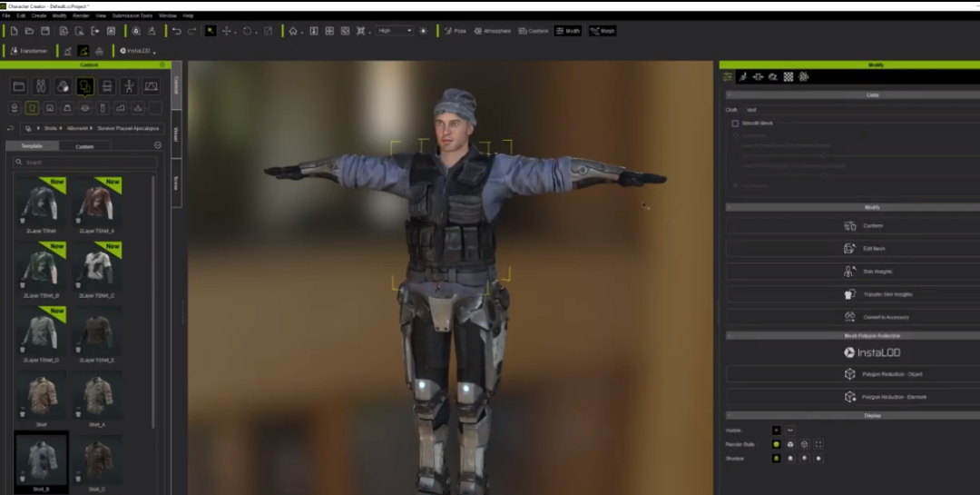Expand the content options chevron button
Viewport: 980px width, 495px height.
point(158,145)
